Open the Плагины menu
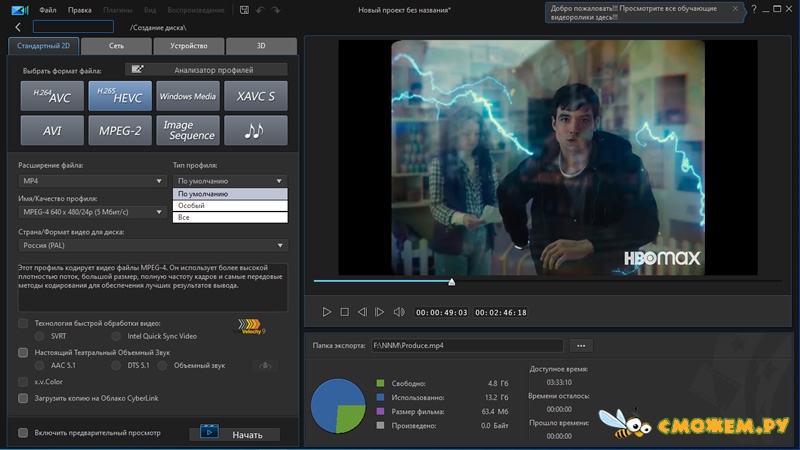Viewport: 800px width, 450px height. coord(117,10)
